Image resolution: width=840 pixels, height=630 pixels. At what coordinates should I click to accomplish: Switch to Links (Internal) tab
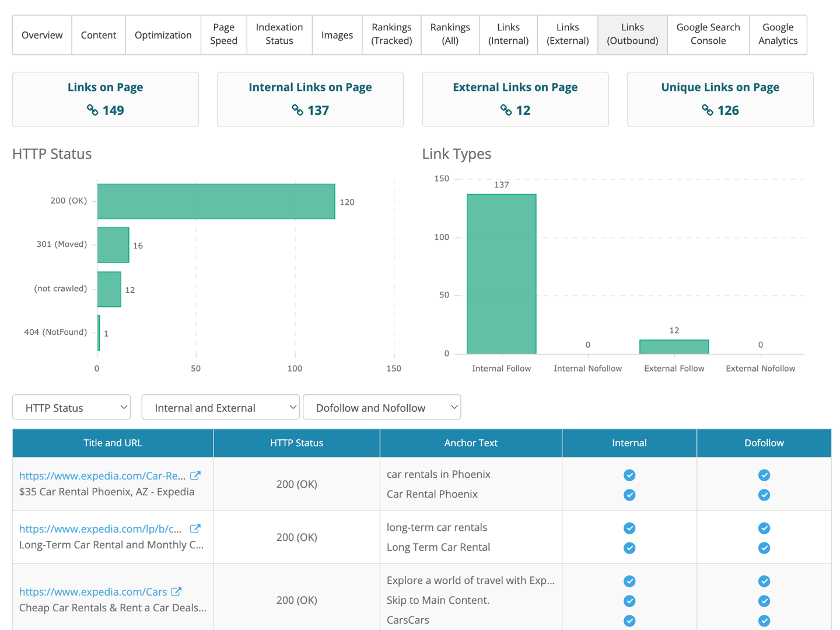[509, 35]
